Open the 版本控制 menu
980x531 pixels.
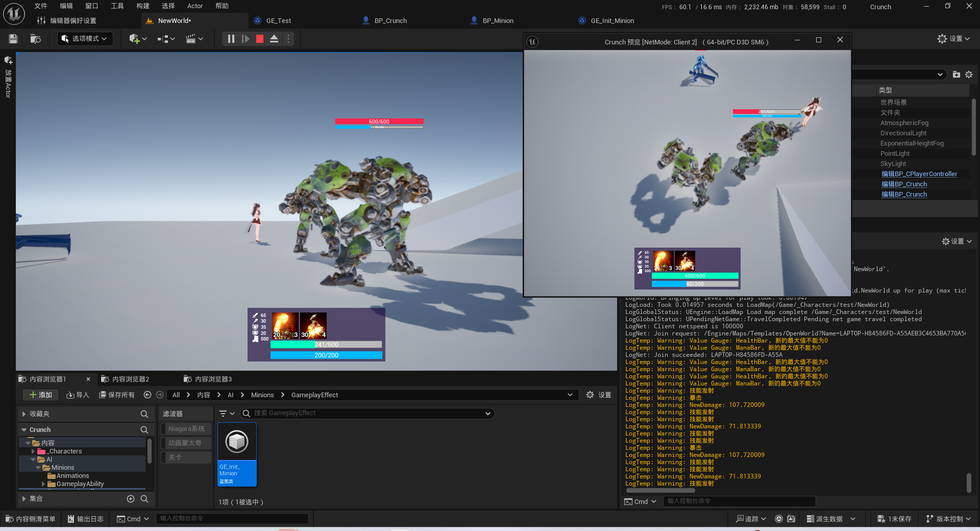tap(948, 519)
